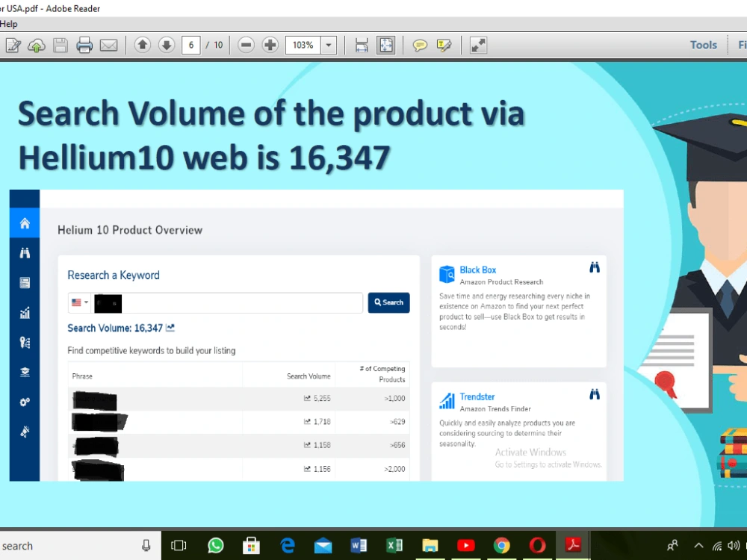Click the microphone icon in taskbar search
747x560 pixels.
146,546
